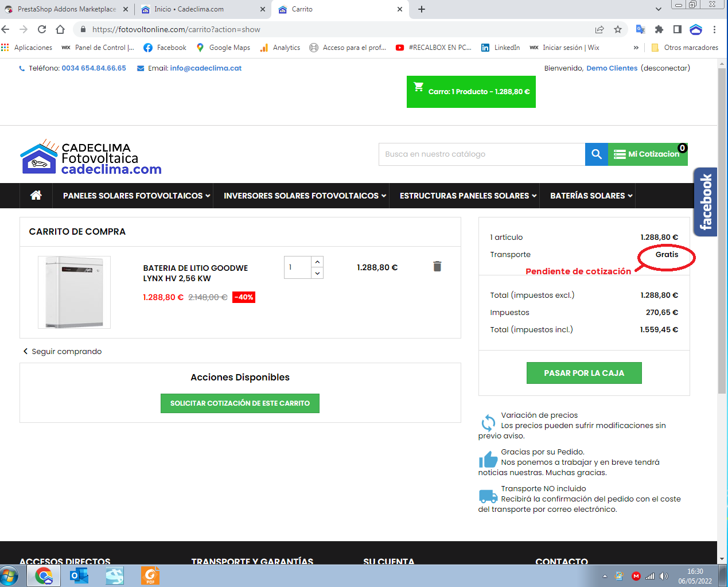Click the page vertical scrollbar

pos(722,230)
